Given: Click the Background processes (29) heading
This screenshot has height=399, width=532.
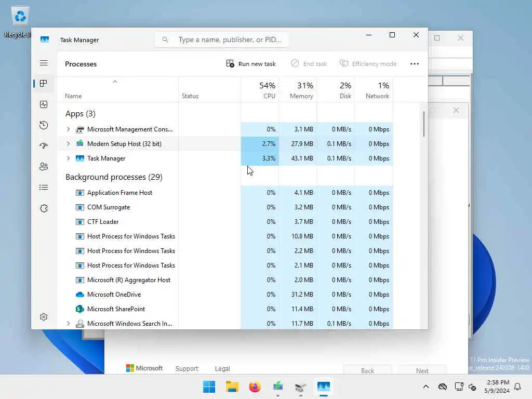Looking at the screenshot, I should pyautogui.click(x=114, y=177).
